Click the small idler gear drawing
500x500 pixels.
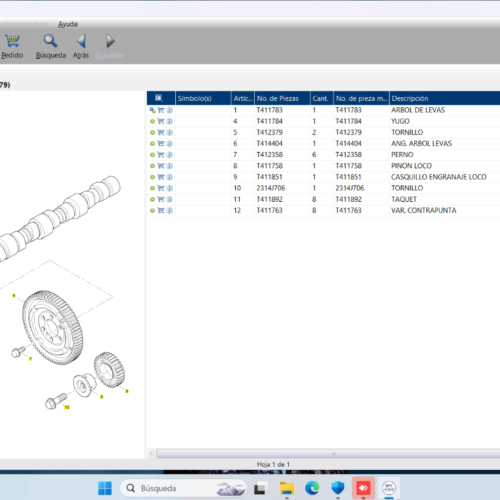point(109,370)
